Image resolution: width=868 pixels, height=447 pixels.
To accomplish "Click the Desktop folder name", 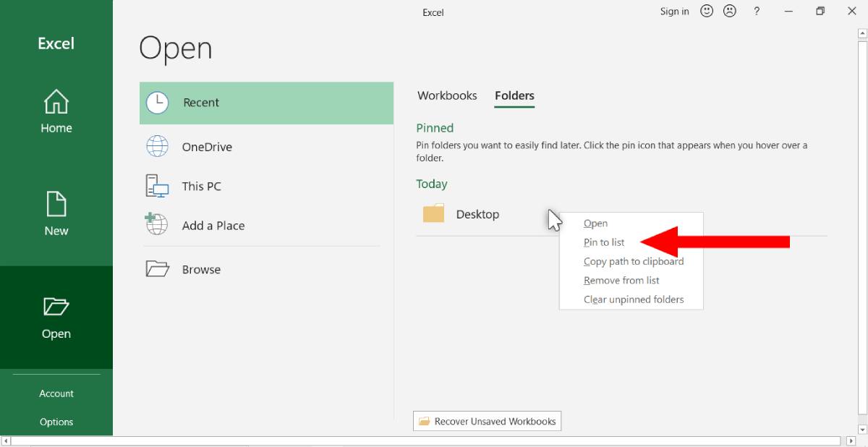I will pos(477,214).
